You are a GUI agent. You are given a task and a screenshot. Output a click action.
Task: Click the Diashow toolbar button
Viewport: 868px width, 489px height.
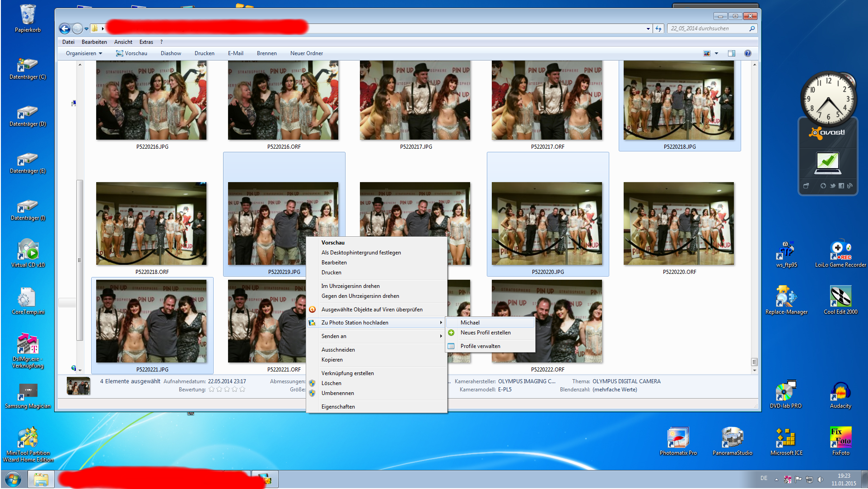tap(171, 53)
